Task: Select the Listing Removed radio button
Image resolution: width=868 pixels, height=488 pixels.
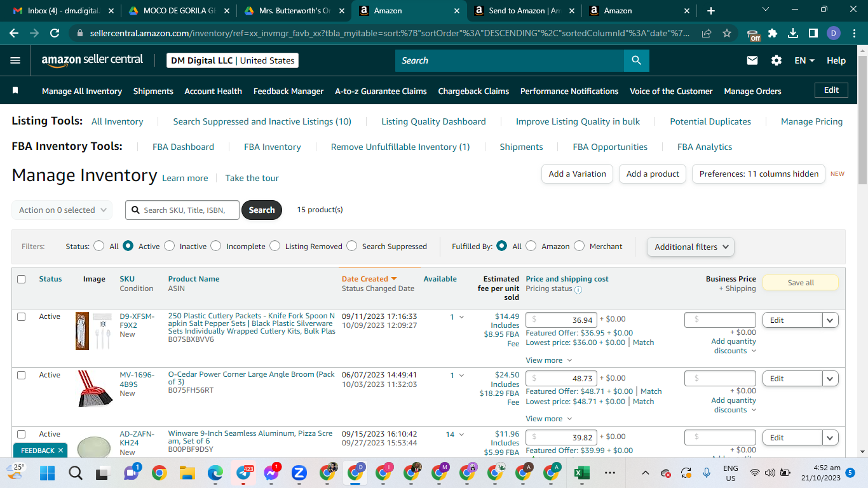Action: coord(275,246)
